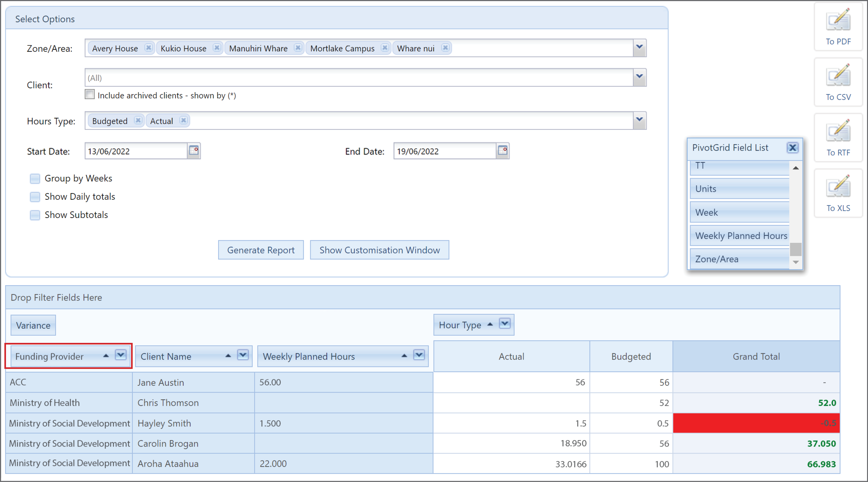868x482 pixels.
Task: Tick the Show Daily totals checkbox
Action: point(35,197)
